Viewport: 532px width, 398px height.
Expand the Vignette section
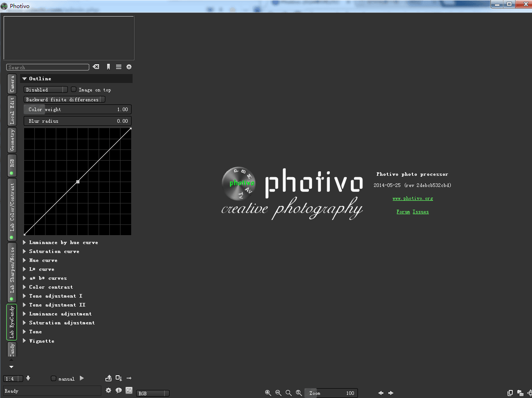coord(42,340)
